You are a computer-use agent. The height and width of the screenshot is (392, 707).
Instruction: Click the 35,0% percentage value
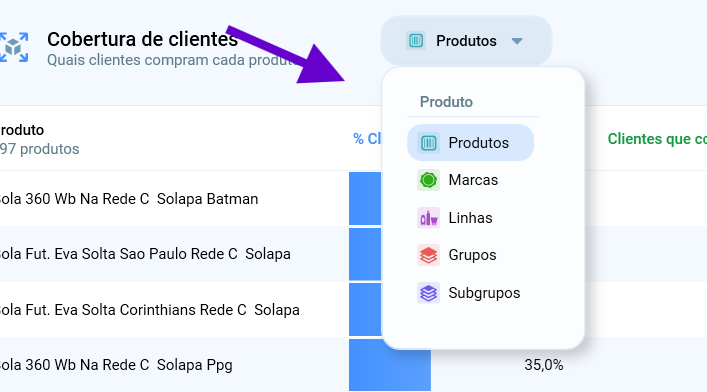tap(543, 365)
